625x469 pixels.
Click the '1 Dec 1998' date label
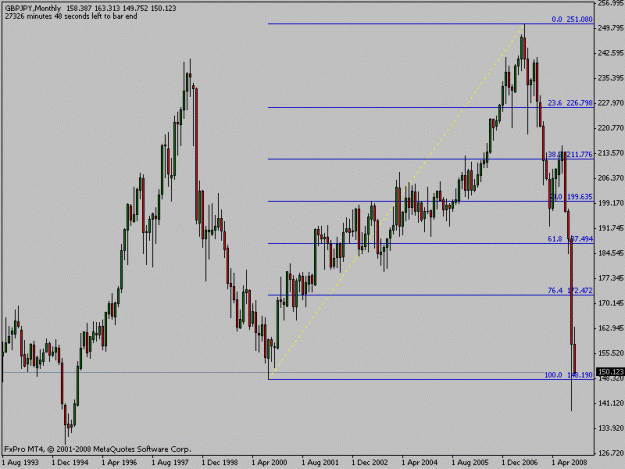tap(220, 463)
